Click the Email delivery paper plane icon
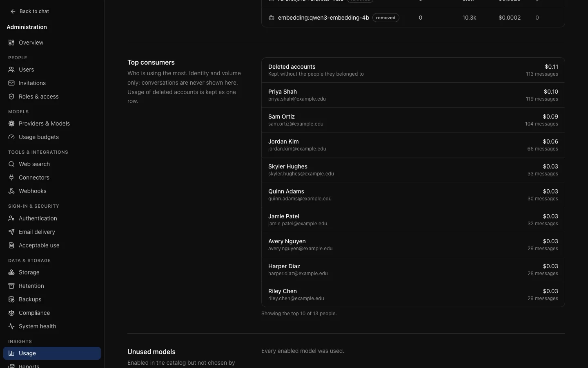 pyautogui.click(x=11, y=232)
